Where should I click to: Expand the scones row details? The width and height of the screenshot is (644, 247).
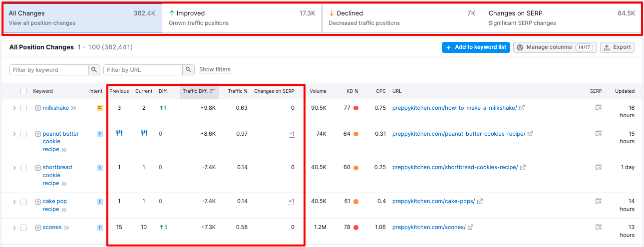(x=14, y=228)
